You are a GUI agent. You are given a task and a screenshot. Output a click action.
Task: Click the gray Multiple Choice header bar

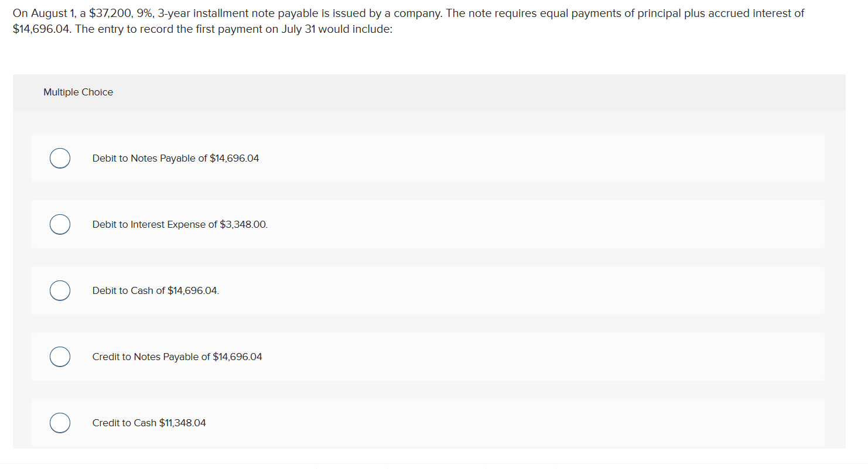point(429,93)
